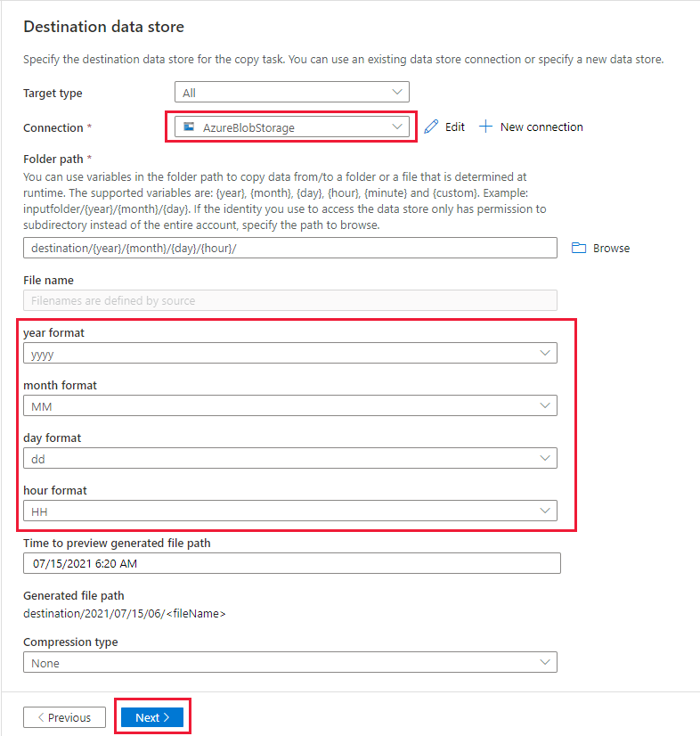
Task: Click the year format dropdown chevron
Action: (545, 353)
